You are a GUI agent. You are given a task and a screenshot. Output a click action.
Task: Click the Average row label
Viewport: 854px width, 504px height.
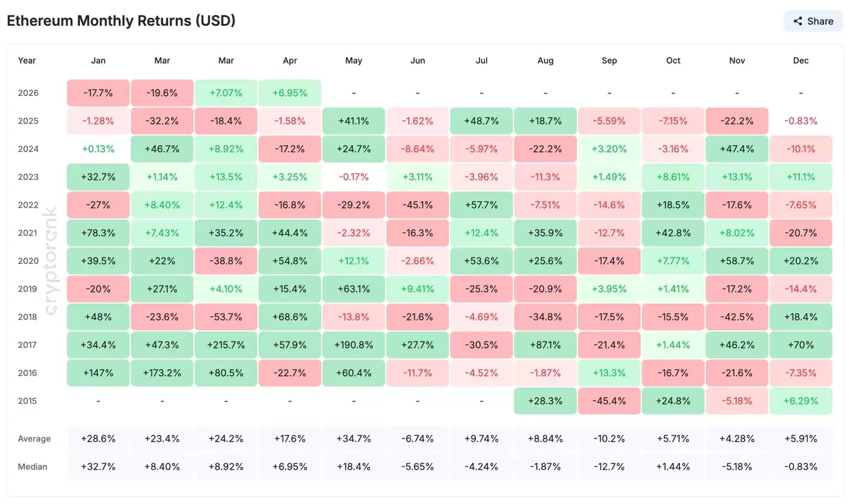click(34, 439)
